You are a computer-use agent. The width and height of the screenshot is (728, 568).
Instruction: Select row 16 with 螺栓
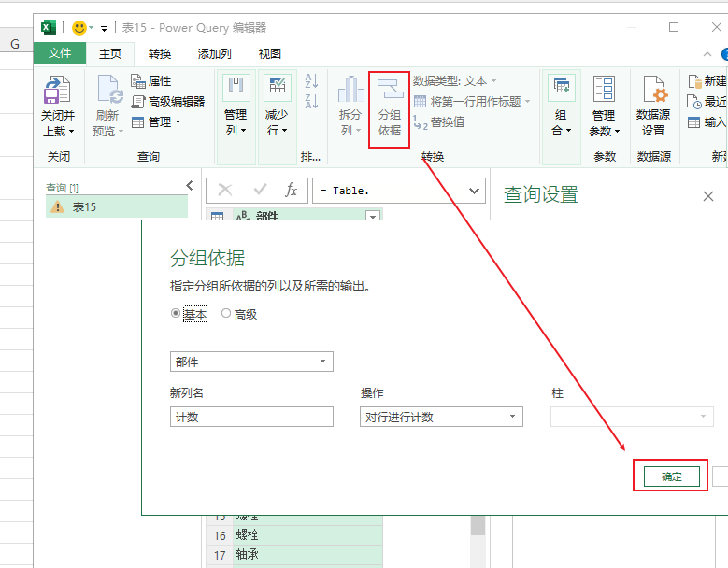click(294, 535)
